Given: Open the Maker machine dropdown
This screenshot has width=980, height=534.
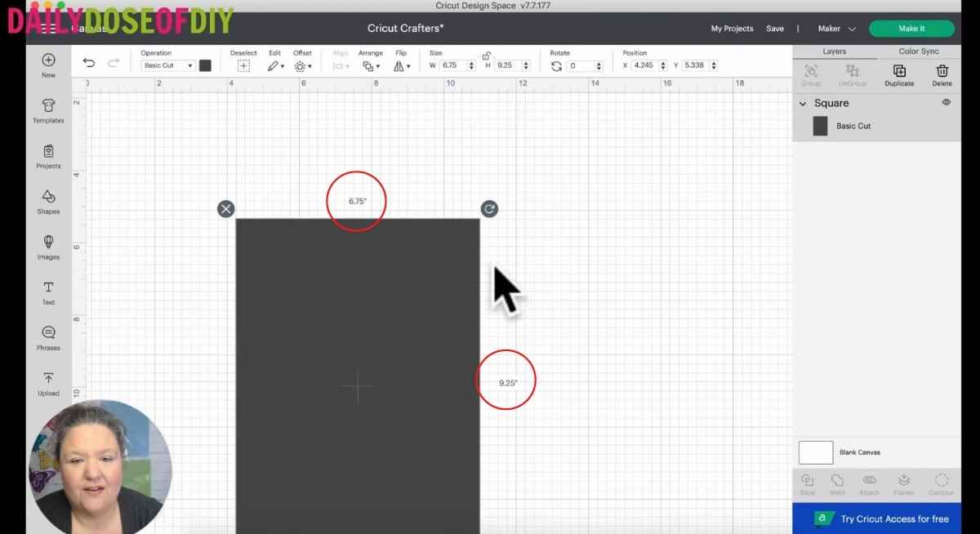Looking at the screenshot, I should click(835, 28).
